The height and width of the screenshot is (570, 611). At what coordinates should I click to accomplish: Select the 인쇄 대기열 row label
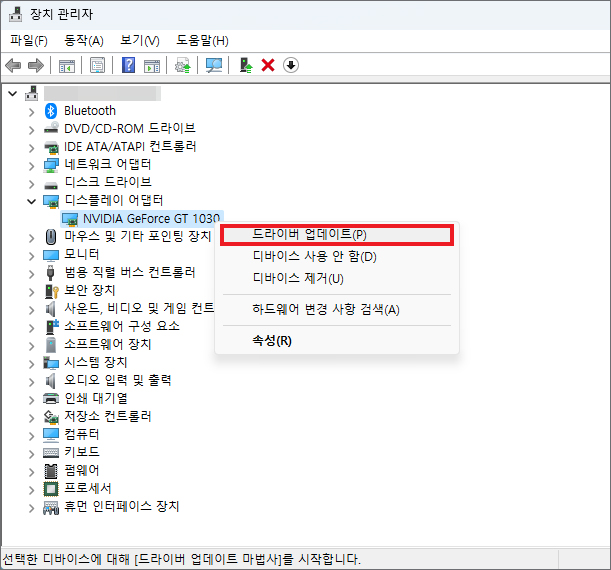coord(96,399)
